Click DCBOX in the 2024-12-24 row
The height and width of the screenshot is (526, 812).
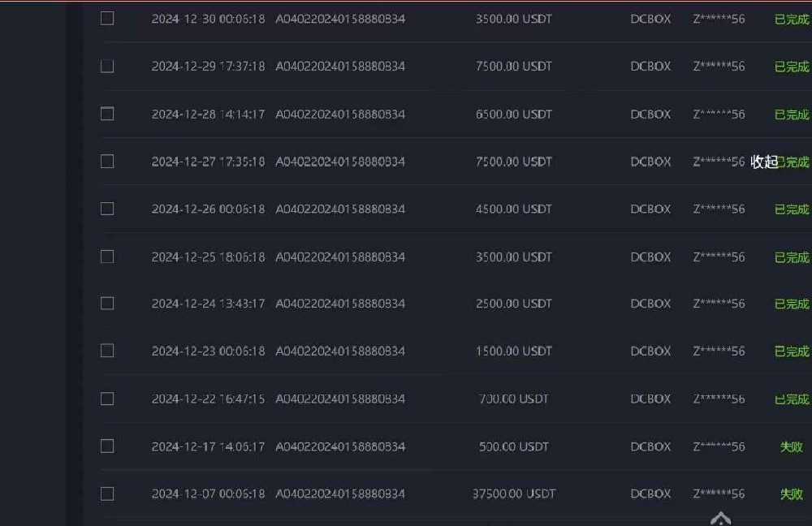pos(650,304)
